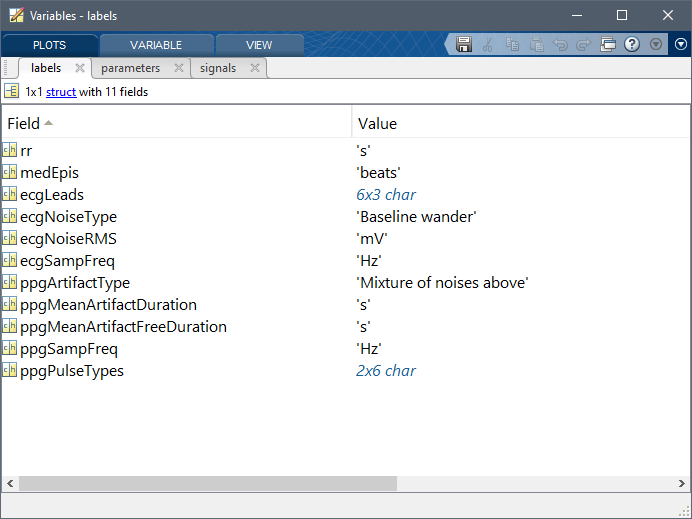The width and height of the screenshot is (692, 519).
Task: Open the dropdown arrow at far right of toolstrip
Action: point(681,44)
